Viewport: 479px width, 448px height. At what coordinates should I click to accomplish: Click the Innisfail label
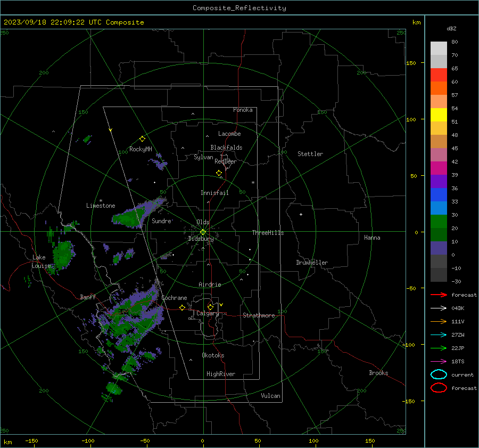click(214, 193)
